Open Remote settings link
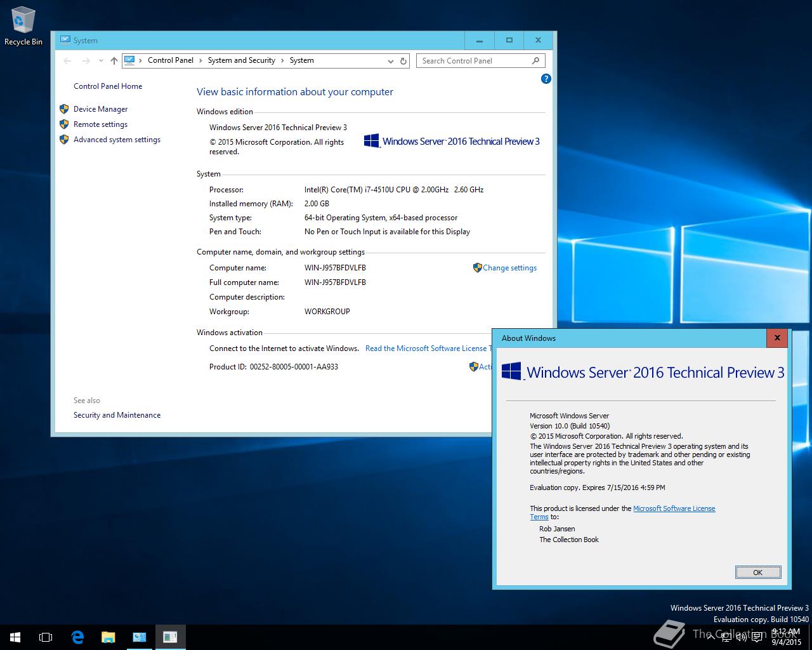This screenshot has width=812, height=650. (100, 124)
